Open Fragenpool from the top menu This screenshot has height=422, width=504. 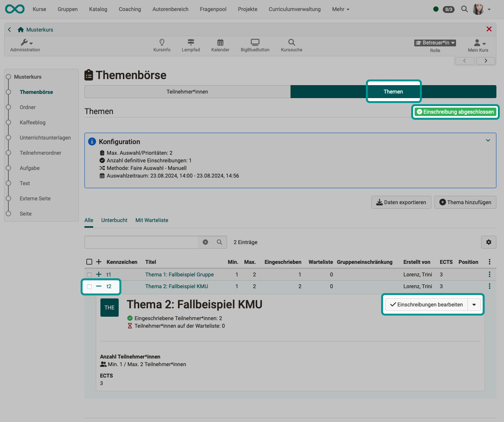point(213,9)
